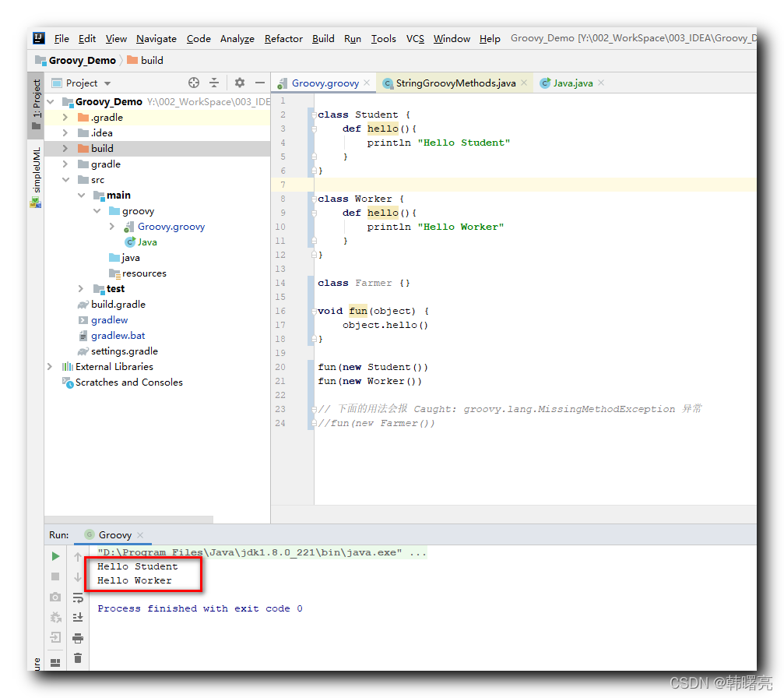Click the locate/scroll from source icon
Viewport: 784px width, 698px height.
tap(194, 83)
